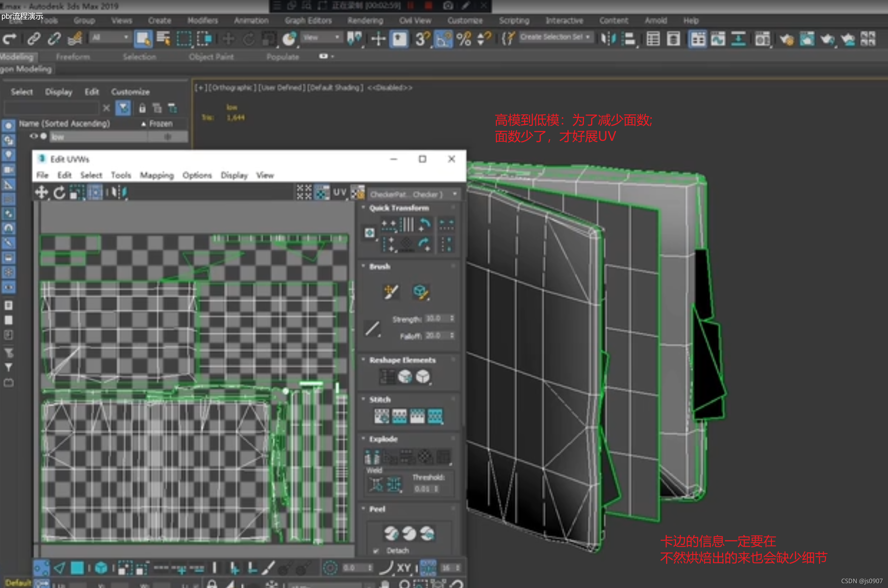
Task: Click the Percent Snap toggle icon
Action: pos(464,39)
